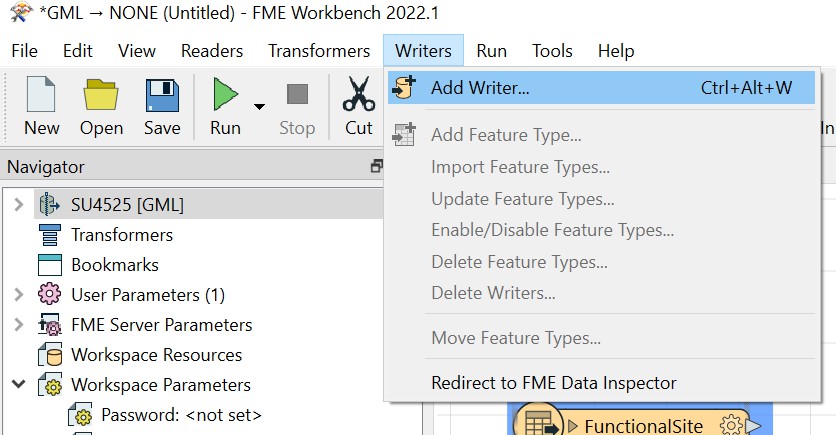836x435 pixels.
Task: Choose Redirect to FME Data Inspector
Action: [601, 383]
